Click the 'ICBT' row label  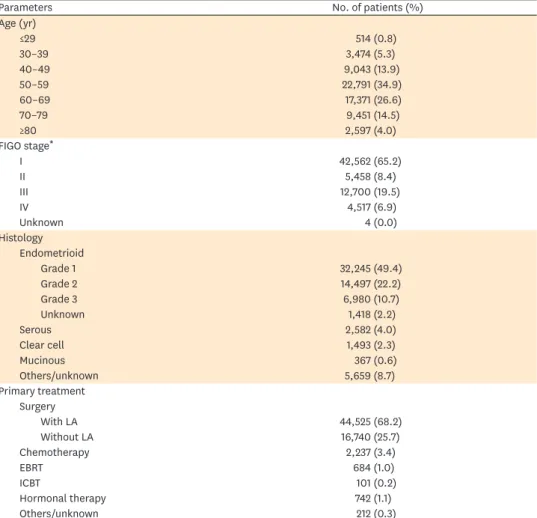30,483
